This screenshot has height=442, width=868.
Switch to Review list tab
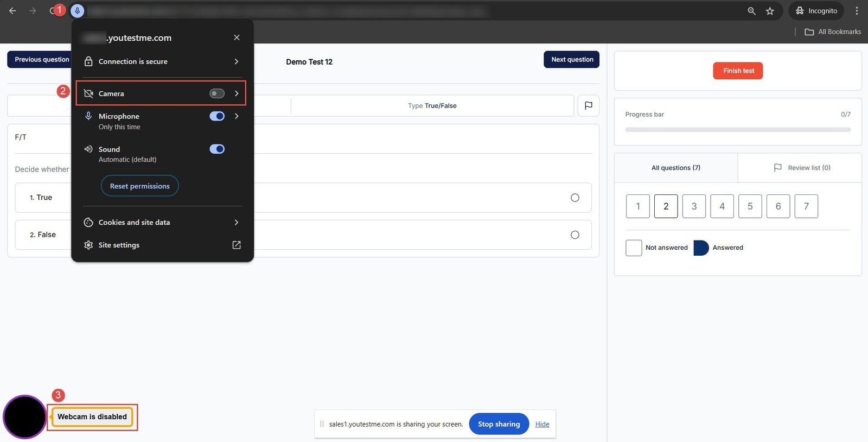coord(801,168)
